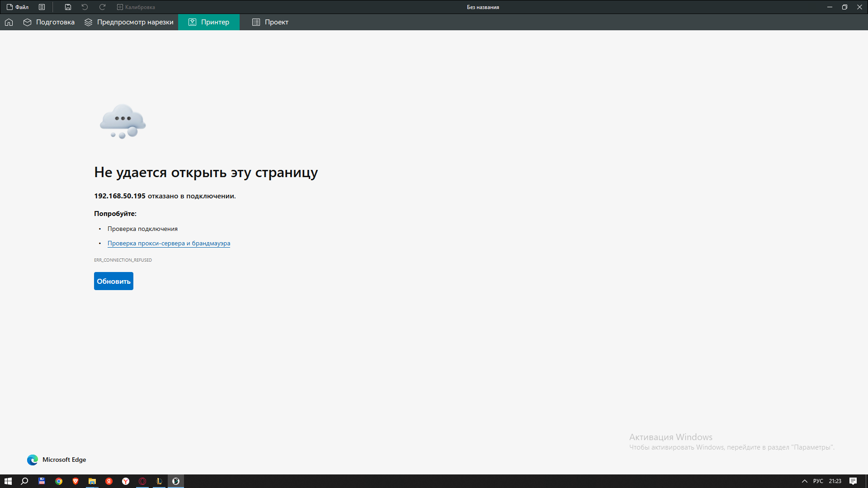Click the redo arrow icon

(102, 7)
